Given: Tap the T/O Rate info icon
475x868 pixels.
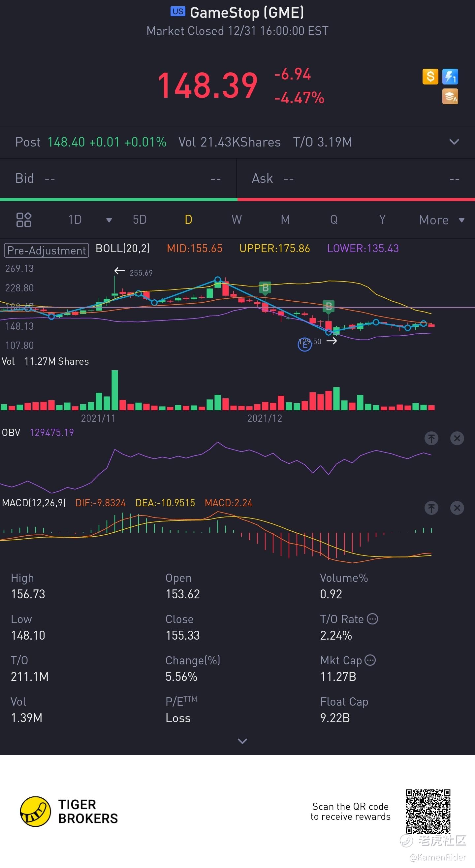Looking at the screenshot, I should [x=372, y=619].
